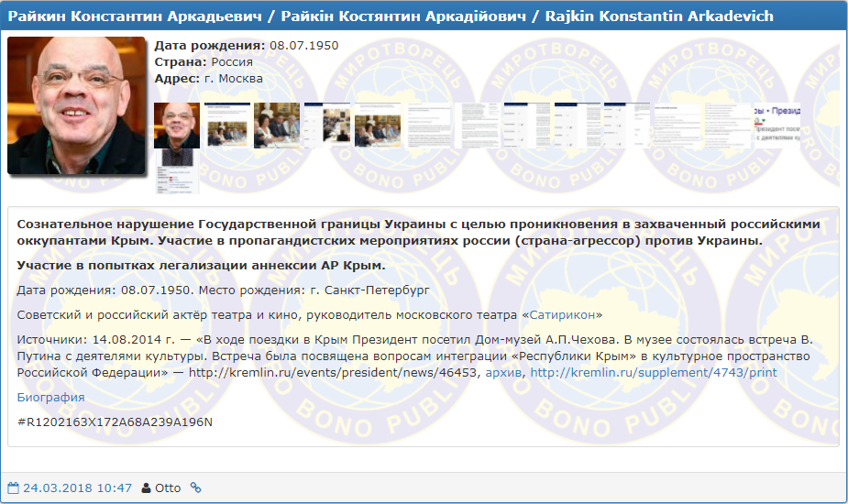Open the «Сатирикон» theatre link
The image size is (848, 504).
pyautogui.click(x=562, y=314)
